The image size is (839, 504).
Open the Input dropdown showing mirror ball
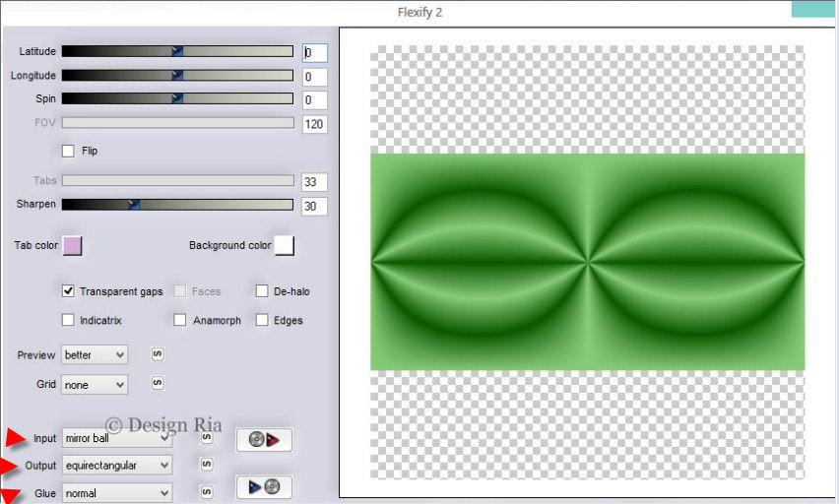coord(117,438)
